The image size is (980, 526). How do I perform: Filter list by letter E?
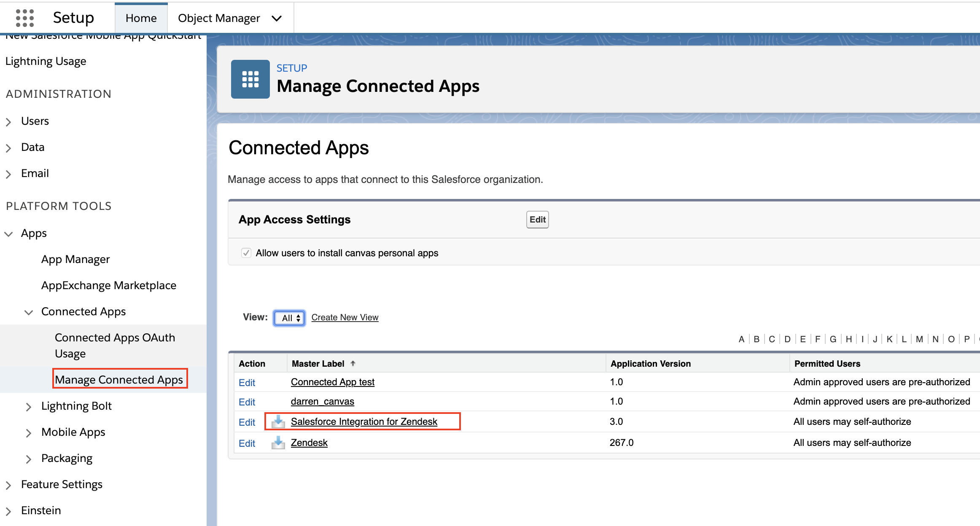[x=802, y=339]
